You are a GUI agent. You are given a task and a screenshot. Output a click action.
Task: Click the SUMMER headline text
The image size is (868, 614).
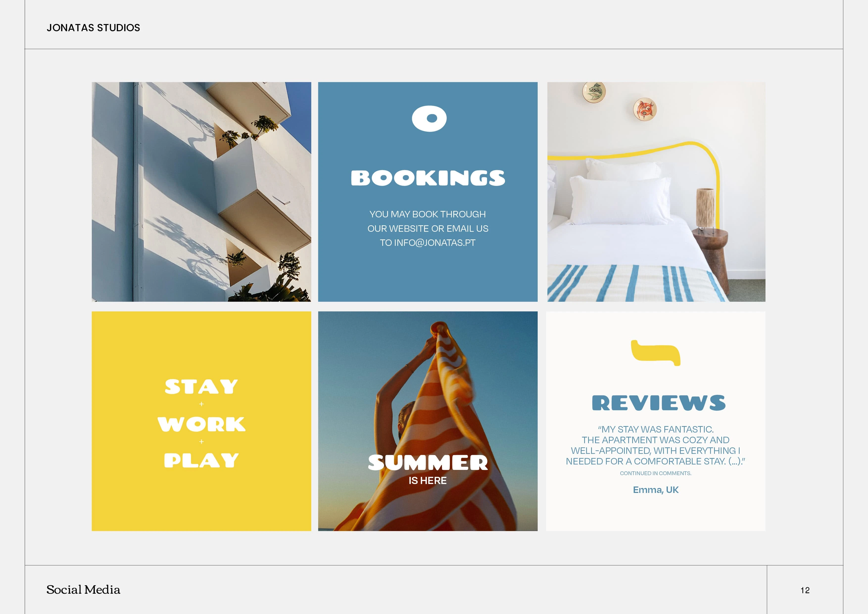(x=428, y=463)
